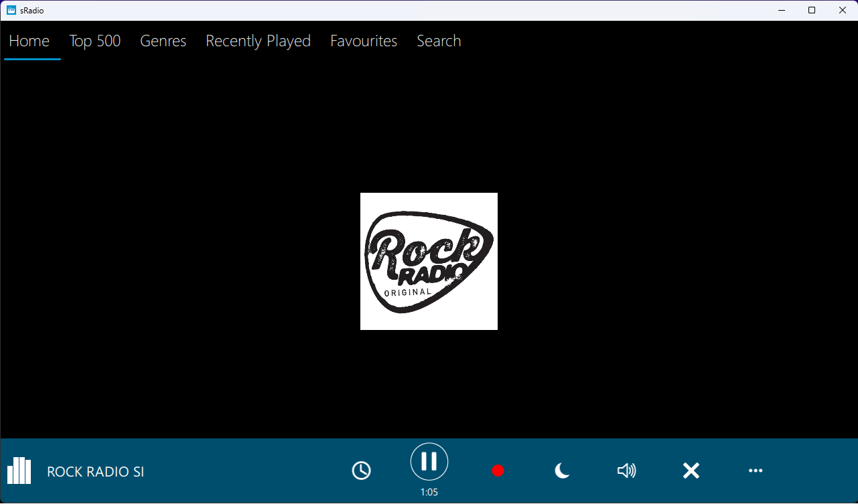
Task: Click the sRadio app icon in title bar
Action: pyautogui.click(x=11, y=10)
